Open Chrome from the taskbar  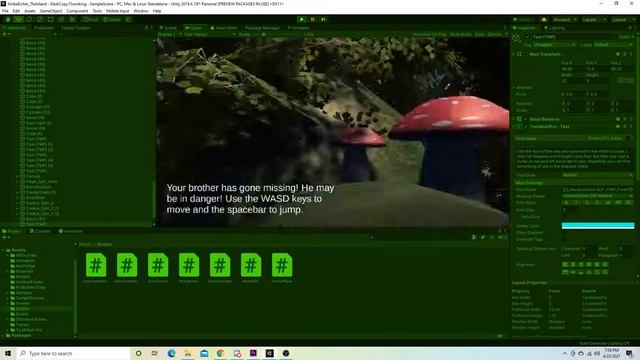220,353
